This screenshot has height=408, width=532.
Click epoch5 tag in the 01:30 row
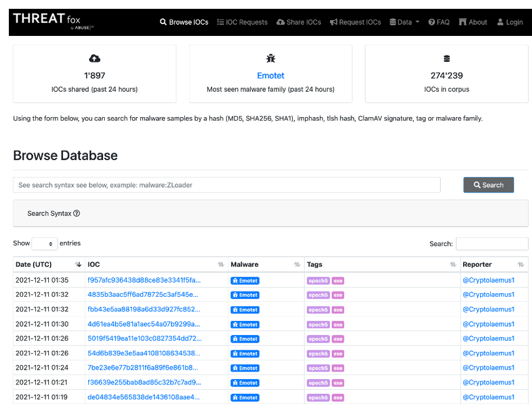point(318,324)
